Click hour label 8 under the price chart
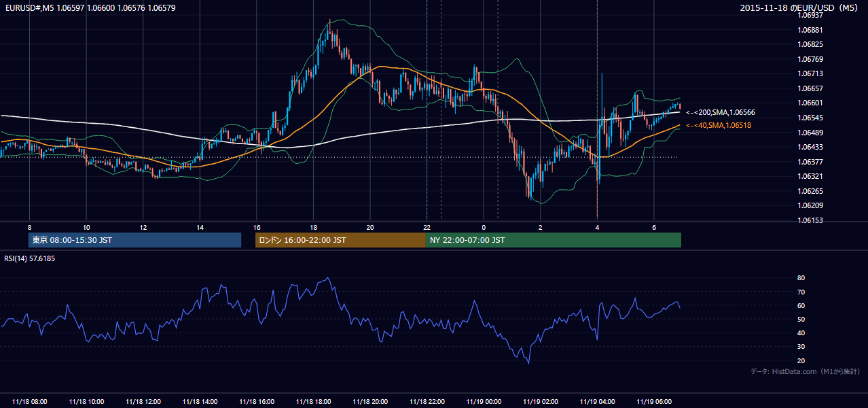 click(x=29, y=227)
